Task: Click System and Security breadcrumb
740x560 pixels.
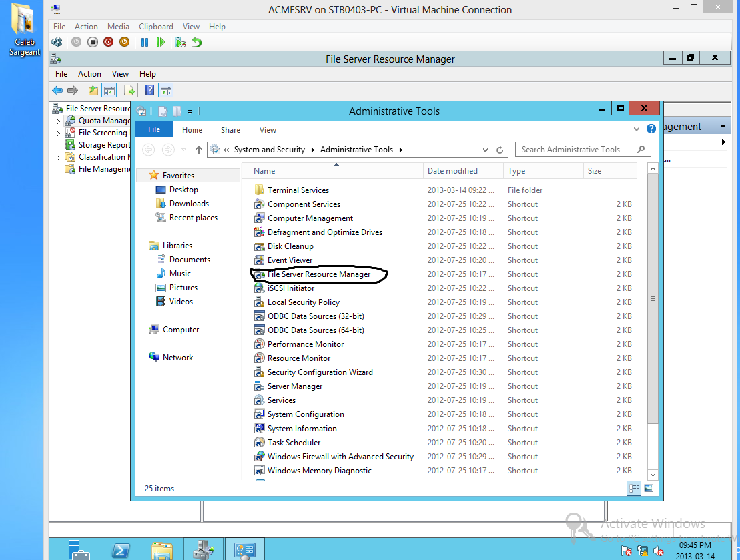Action: (269, 150)
